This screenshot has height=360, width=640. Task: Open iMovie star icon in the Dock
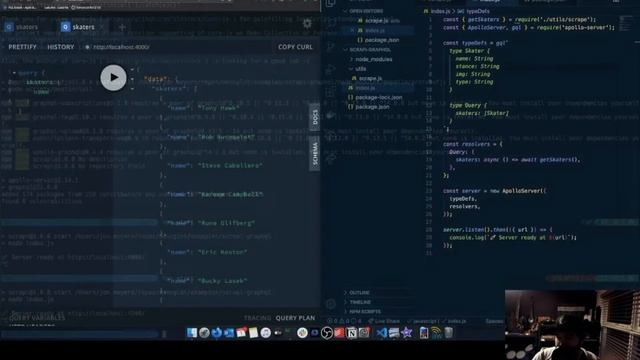click(x=407, y=333)
